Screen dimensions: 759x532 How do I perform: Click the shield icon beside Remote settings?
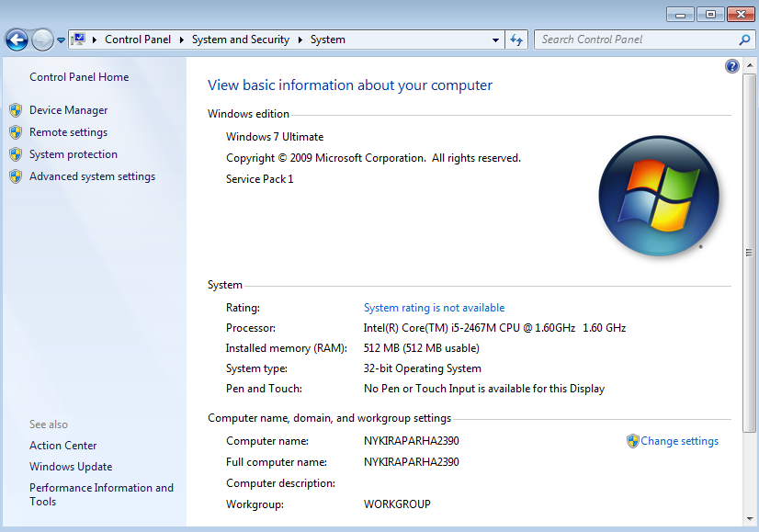tap(16, 132)
